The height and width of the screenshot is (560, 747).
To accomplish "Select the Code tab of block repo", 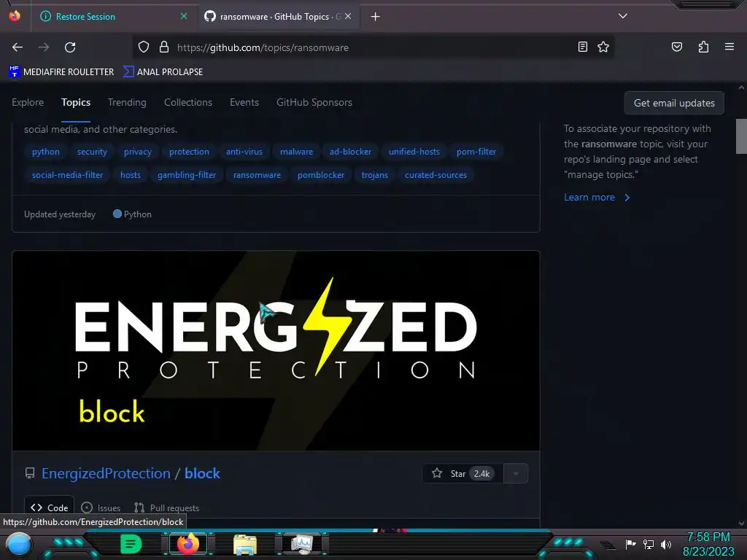I will (50, 507).
